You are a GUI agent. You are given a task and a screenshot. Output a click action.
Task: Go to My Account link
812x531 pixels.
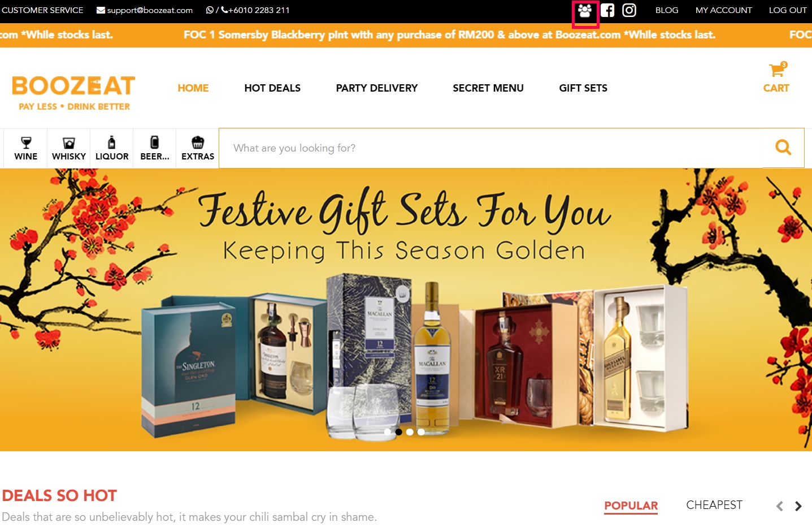coord(724,10)
